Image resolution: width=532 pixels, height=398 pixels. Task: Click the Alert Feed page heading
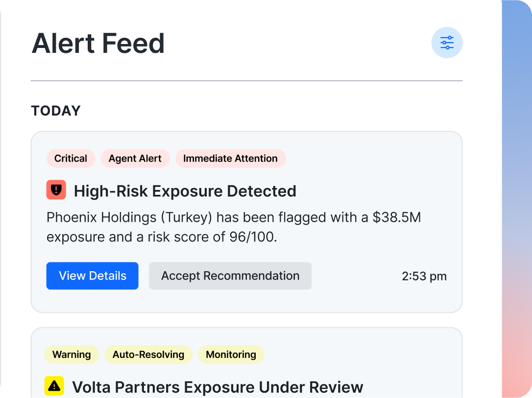[98, 43]
